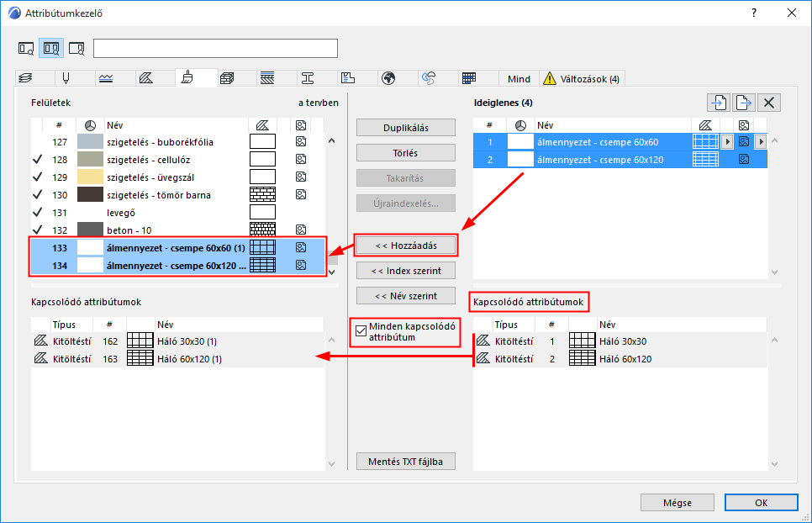Click Ideiglenes list scroll-down arrow
Viewport: 812px width, 523px height.
(x=775, y=272)
